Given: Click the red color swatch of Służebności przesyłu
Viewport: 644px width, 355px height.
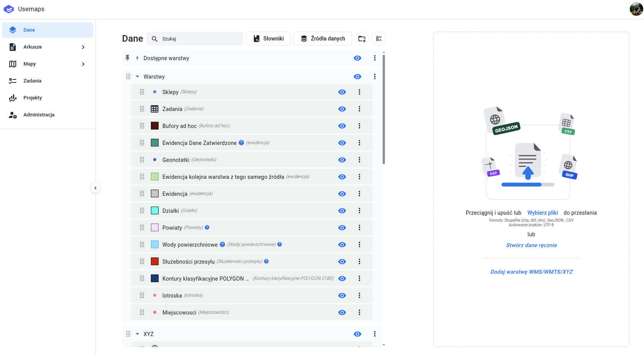Looking at the screenshot, I should coord(155,261).
